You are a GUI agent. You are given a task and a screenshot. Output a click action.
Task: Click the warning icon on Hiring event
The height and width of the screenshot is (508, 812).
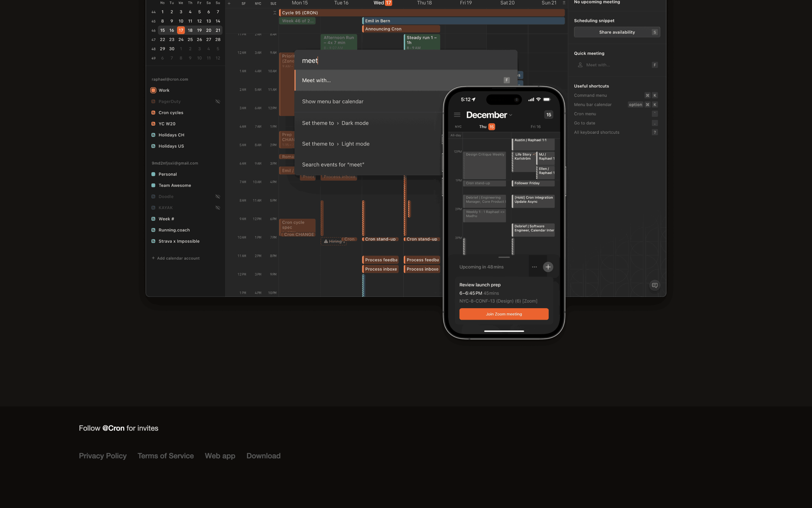click(x=326, y=241)
